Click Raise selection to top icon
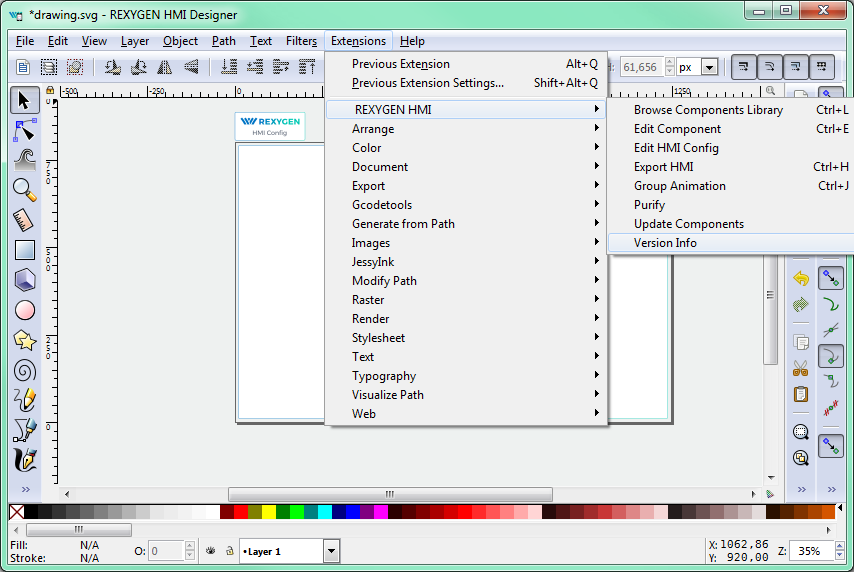854x572 pixels. (308, 68)
